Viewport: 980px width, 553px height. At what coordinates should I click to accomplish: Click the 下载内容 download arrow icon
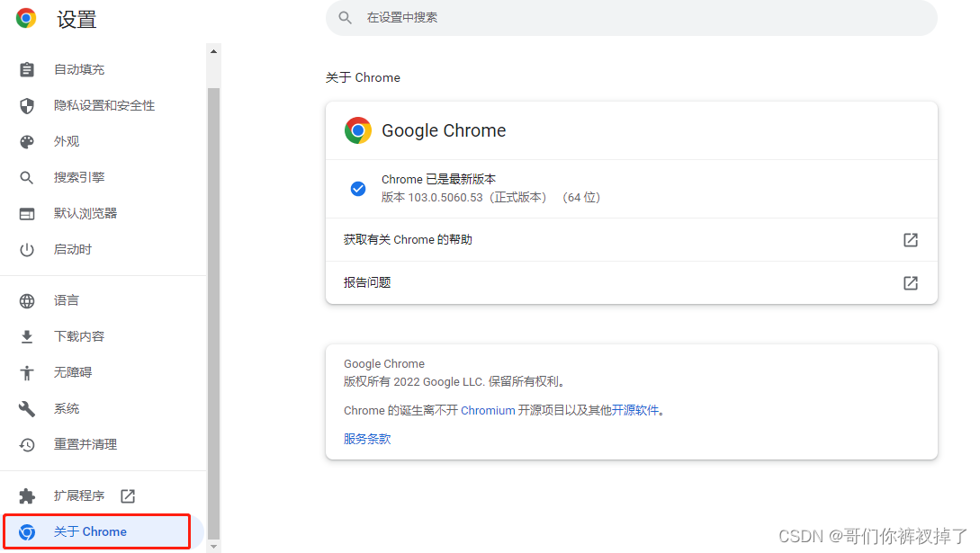[27, 337]
